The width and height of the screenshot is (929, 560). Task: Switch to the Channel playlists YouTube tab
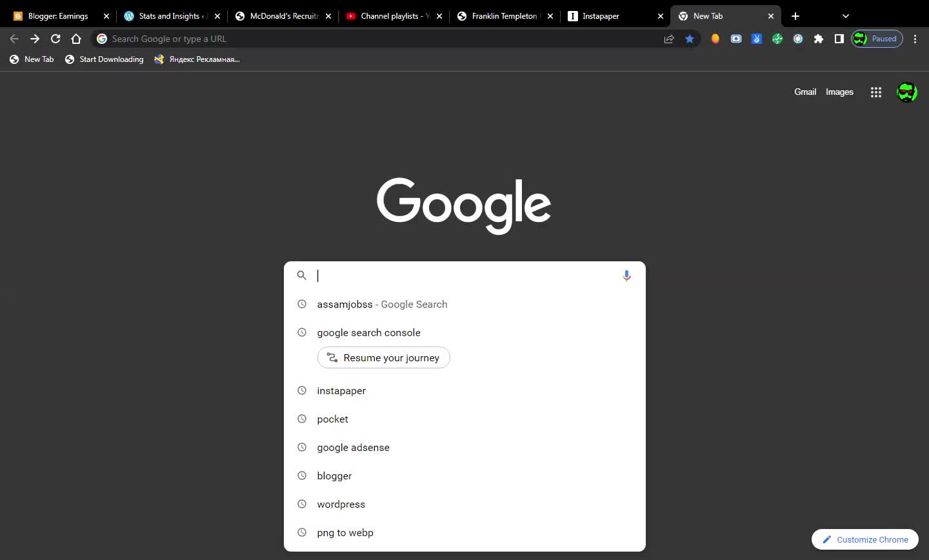coord(395,16)
